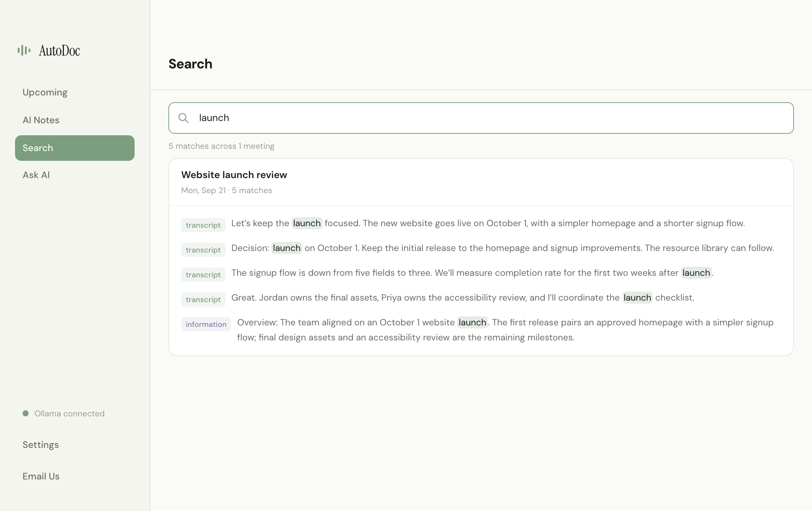Open the Overview summary result
812x511 pixels.
pos(505,330)
